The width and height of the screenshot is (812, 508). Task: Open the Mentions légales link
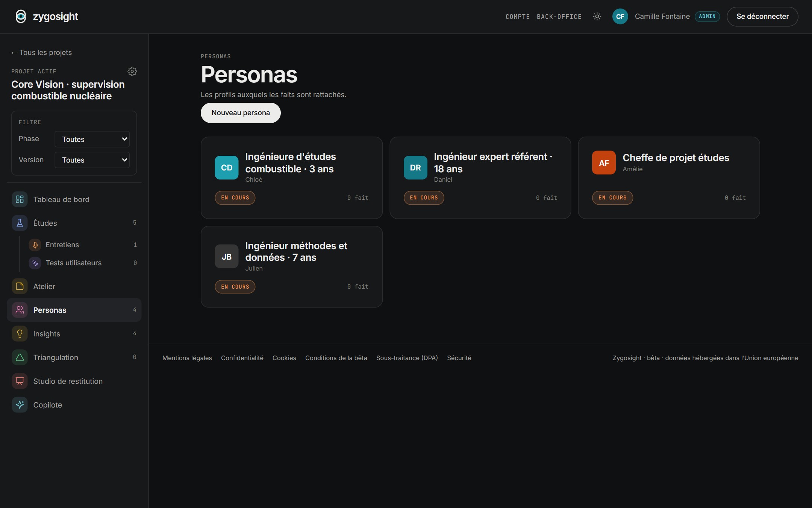[x=187, y=358]
